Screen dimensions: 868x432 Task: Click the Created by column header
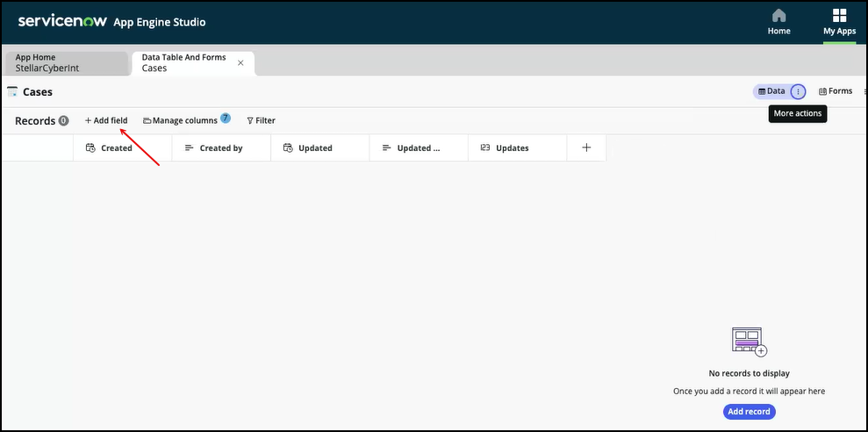[x=220, y=148]
